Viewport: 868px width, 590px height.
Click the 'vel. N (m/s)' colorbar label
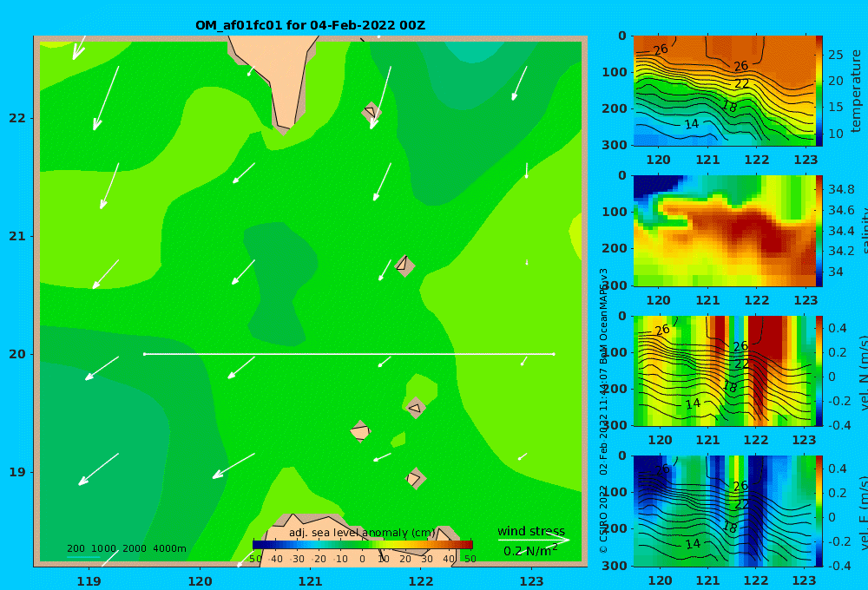click(x=863, y=372)
